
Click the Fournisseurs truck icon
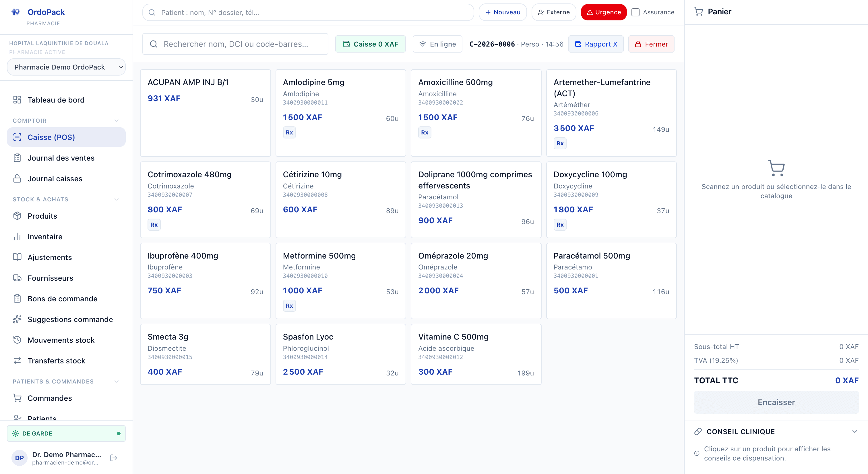click(17, 278)
